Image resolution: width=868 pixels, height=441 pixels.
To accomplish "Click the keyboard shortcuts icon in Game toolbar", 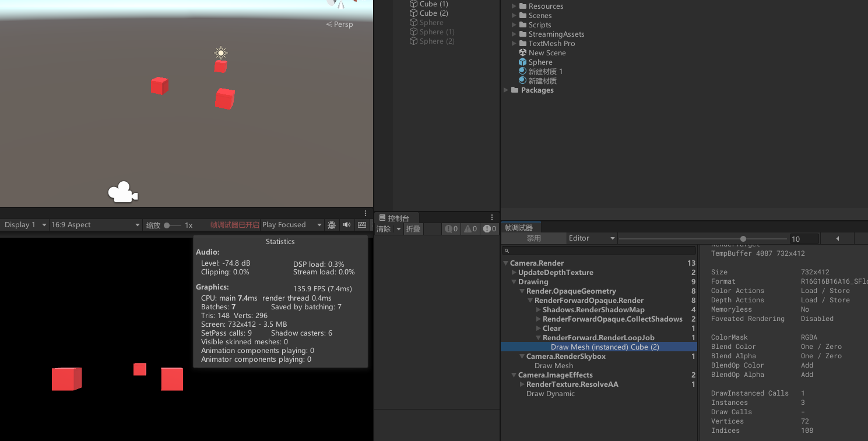I will click(362, 225).
